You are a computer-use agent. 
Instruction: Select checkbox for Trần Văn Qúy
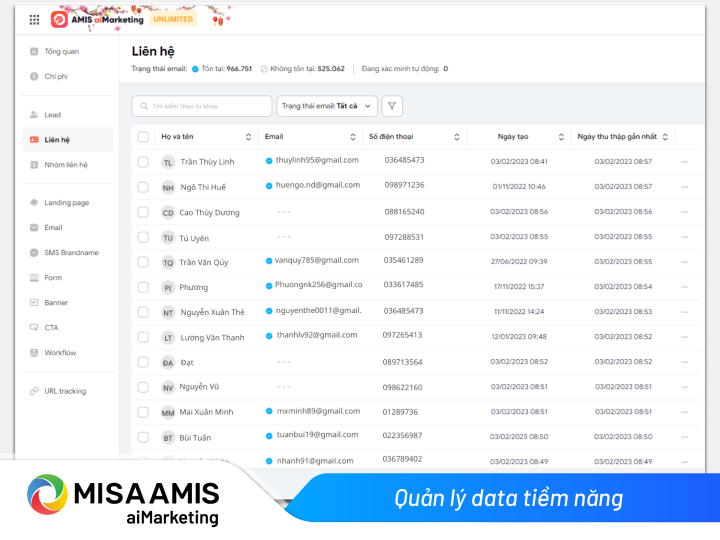[x=143, y=262]
